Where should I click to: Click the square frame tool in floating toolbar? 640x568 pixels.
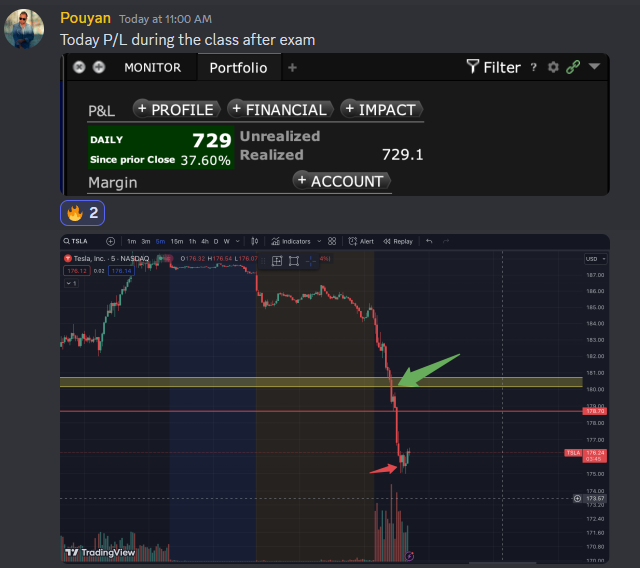coord(294,261)
